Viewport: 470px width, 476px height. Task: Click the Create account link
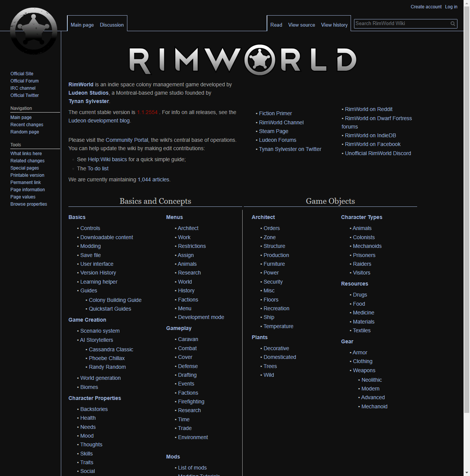[x=426, y=7]
